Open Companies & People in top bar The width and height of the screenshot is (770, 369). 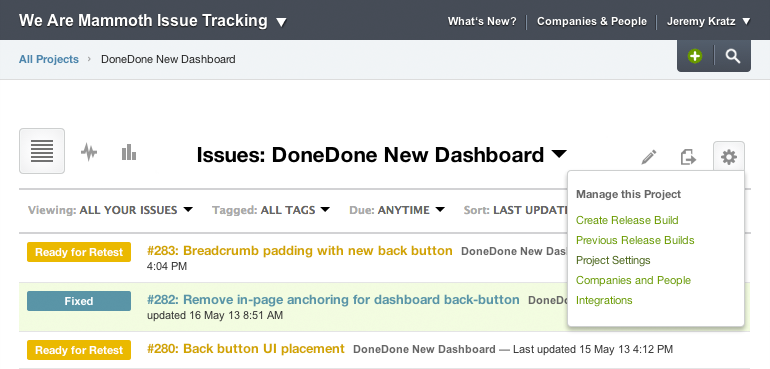point(591,22)
